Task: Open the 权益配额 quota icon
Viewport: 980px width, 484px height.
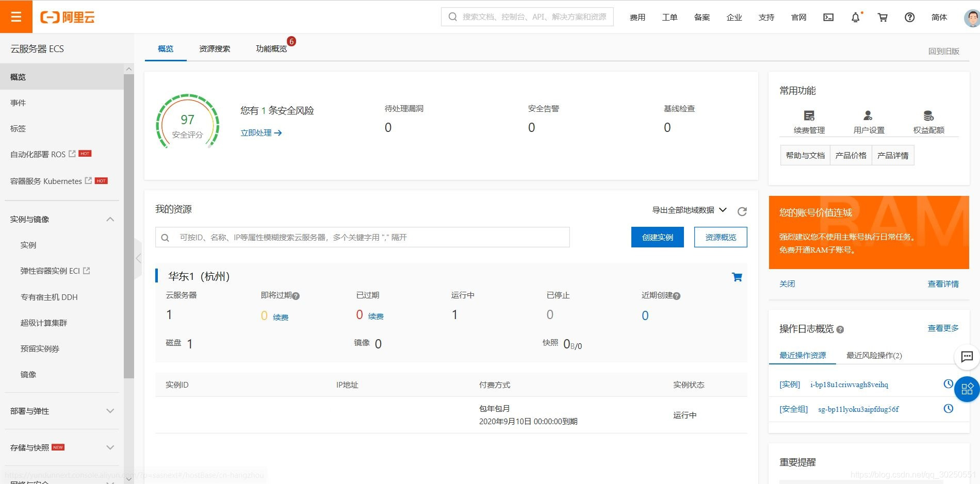Action: 928,115
